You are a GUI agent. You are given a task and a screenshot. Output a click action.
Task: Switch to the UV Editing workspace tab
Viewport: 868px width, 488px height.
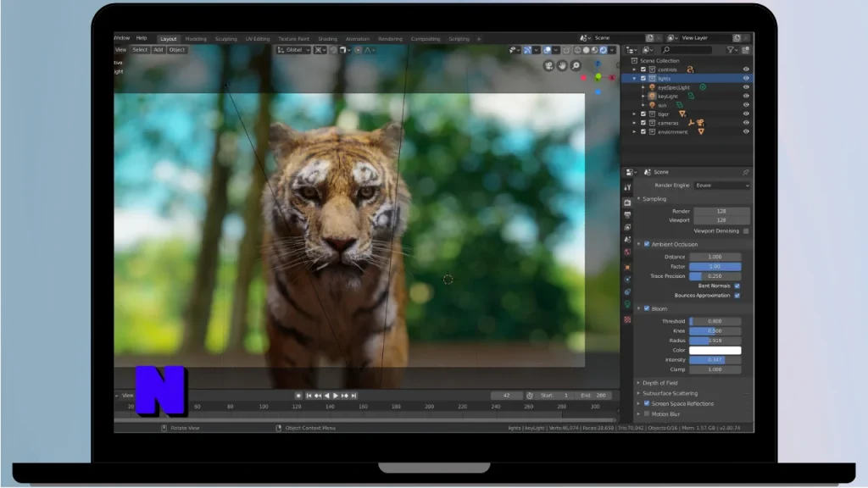click(x=258, y=39)
